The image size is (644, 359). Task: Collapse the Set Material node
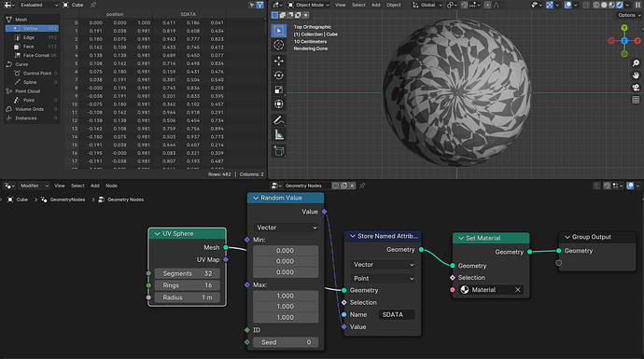[461, 238]
